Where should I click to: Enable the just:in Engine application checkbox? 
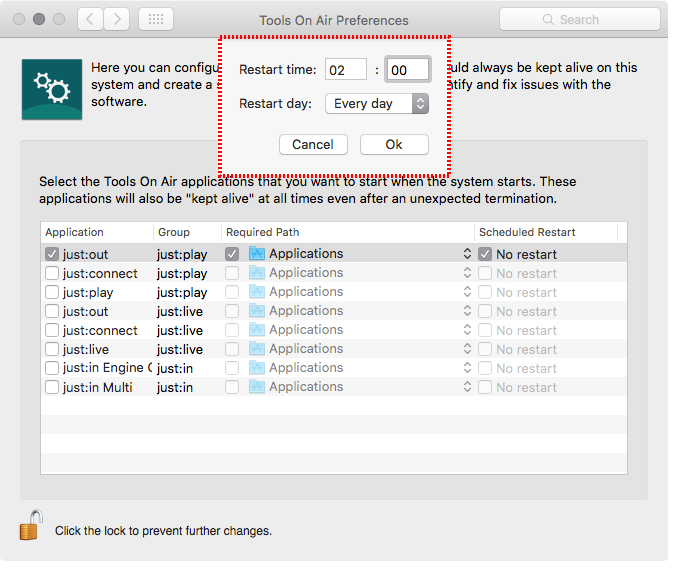(52, 368)
